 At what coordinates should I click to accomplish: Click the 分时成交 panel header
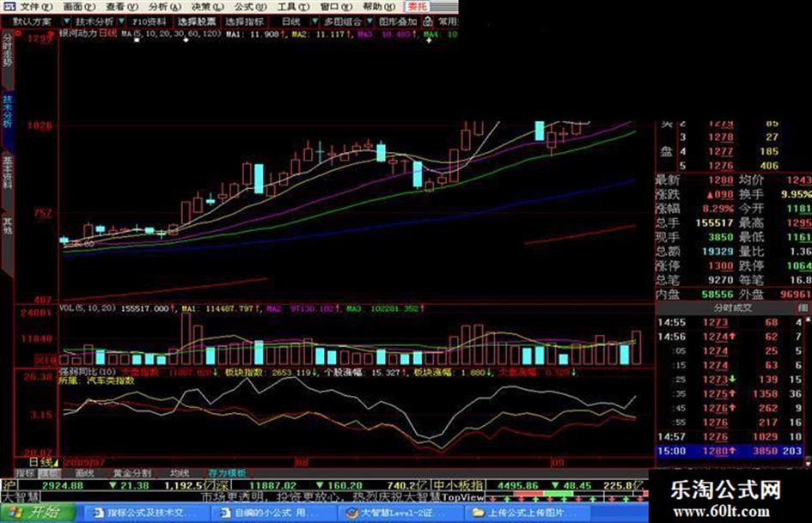click(x=732, y=307)
